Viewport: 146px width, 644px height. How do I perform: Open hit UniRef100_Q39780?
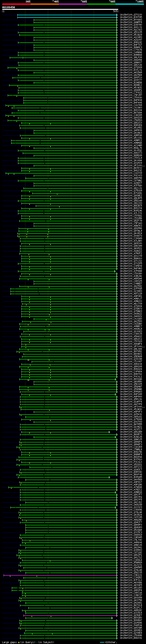(x=131, y=25)
